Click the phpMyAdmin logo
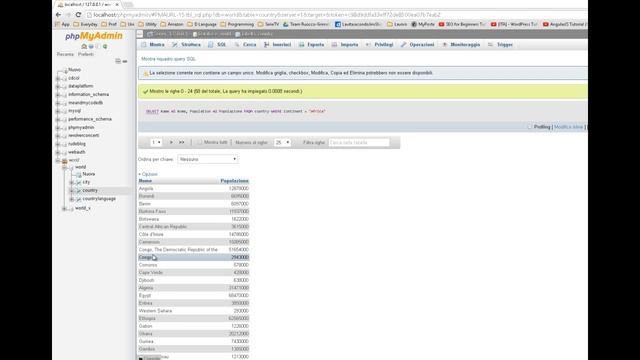 point(94,36)
